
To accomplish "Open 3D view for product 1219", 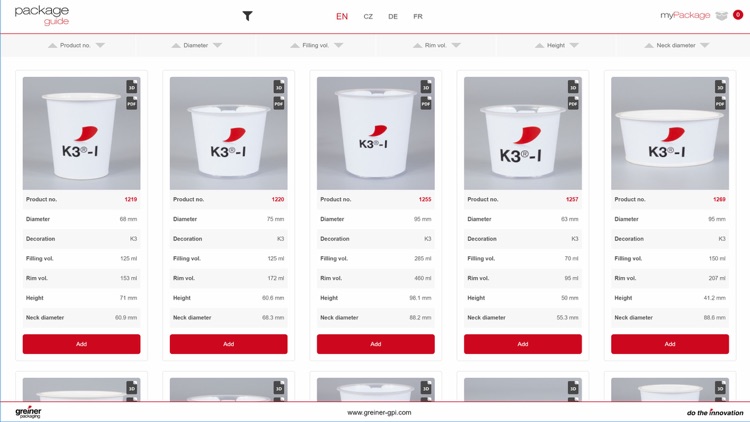I will coord(132,87).
